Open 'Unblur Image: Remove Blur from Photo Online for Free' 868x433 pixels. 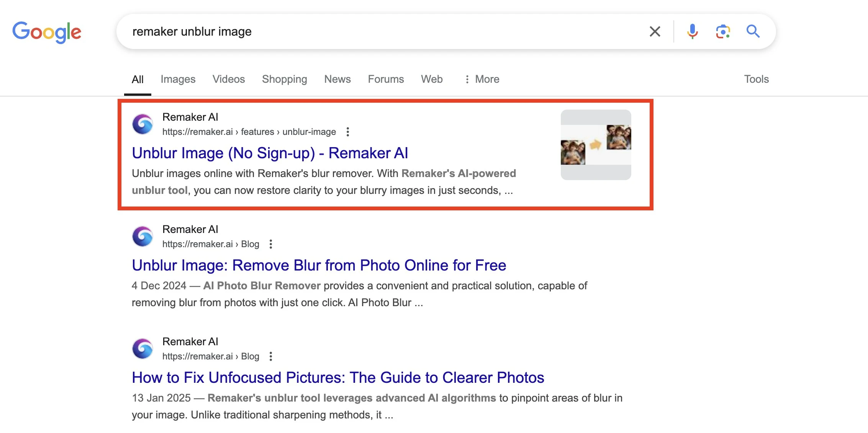[319, 265]
